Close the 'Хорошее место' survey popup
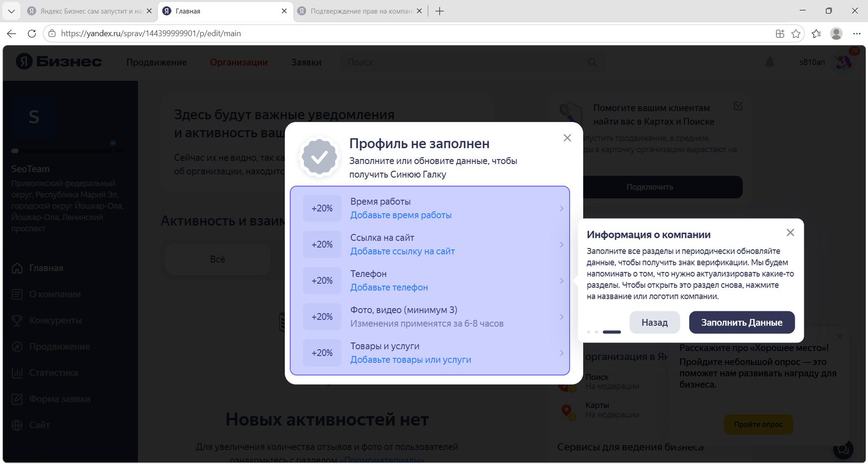 839,336
